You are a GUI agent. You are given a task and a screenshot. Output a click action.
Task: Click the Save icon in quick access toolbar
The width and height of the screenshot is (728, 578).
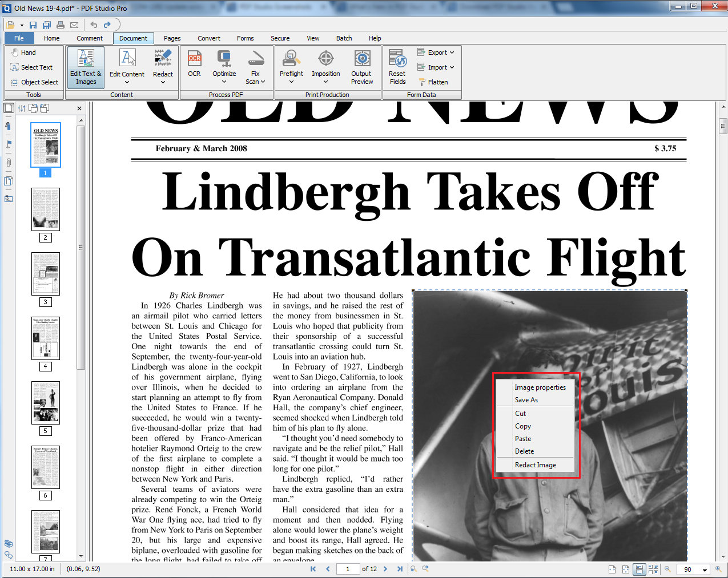(33, 25)
